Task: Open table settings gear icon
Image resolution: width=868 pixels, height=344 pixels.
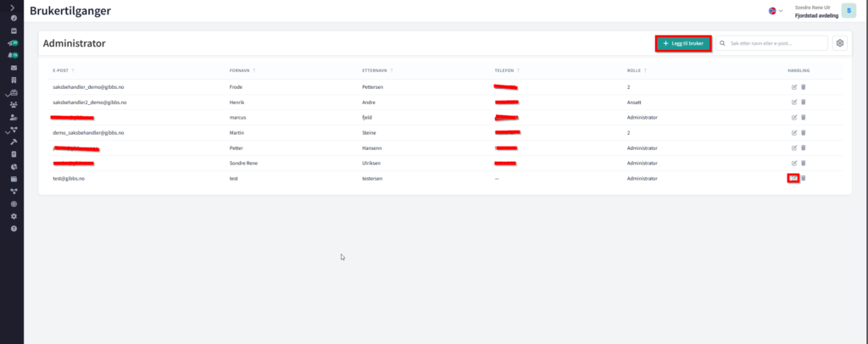Action: pos(839,43)
